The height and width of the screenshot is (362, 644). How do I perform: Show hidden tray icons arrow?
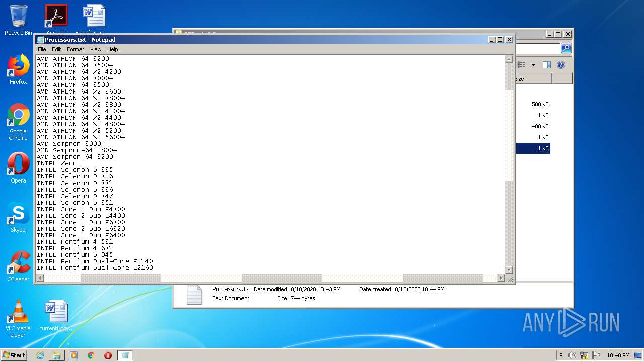tap(561, 355)
